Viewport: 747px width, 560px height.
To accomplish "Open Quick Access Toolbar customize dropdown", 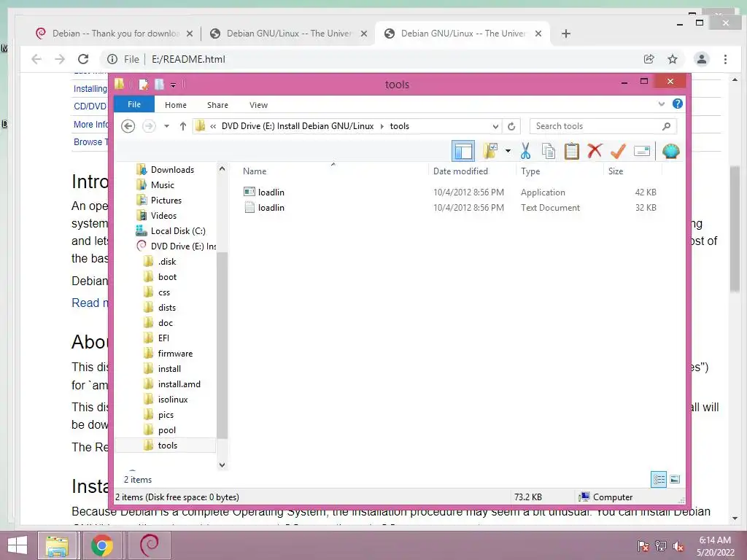I will 174,85.
